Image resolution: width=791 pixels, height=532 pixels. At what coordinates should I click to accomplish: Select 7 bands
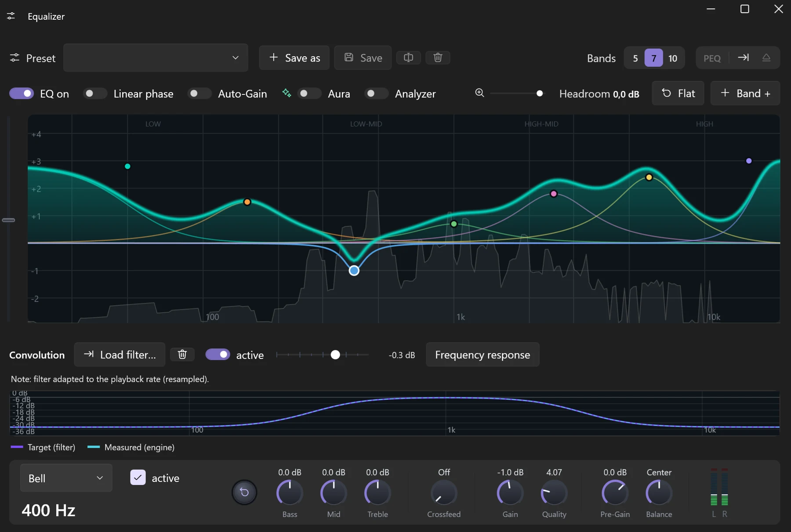click(x=654, y=58)
